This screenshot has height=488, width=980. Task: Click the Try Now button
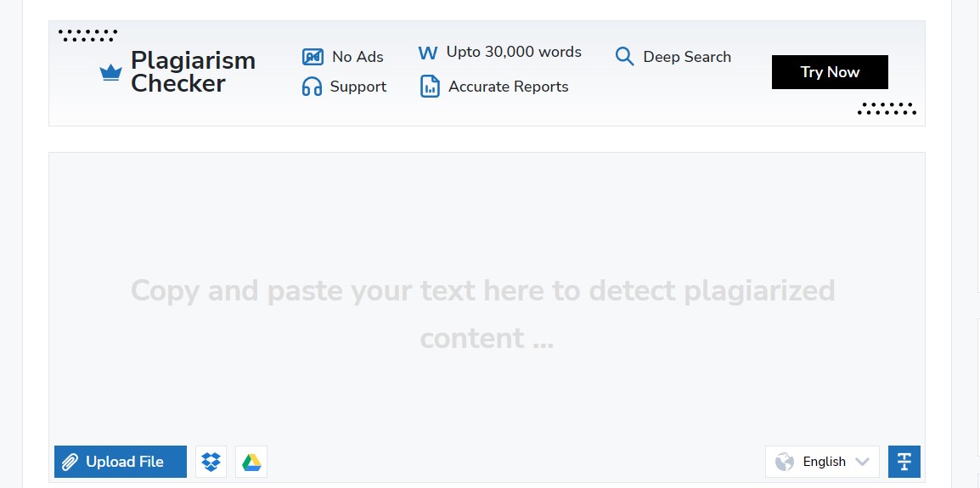pos(830,72)
